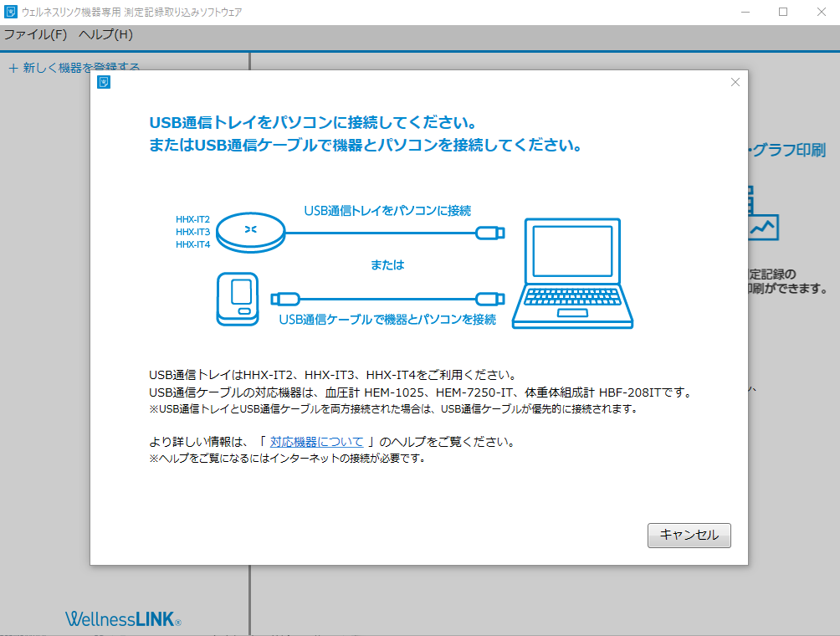Minimize the main application window
The image size is (840, 636).
click(x=745, y=12)
